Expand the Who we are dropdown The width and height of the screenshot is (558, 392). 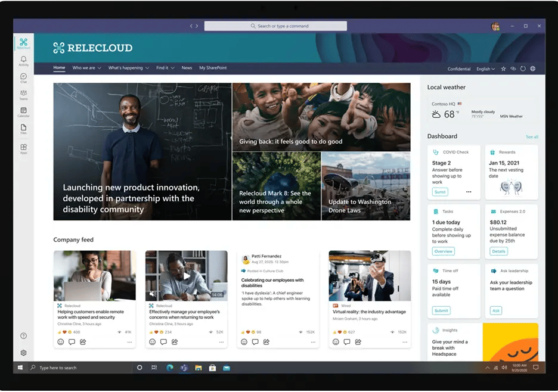87,67
